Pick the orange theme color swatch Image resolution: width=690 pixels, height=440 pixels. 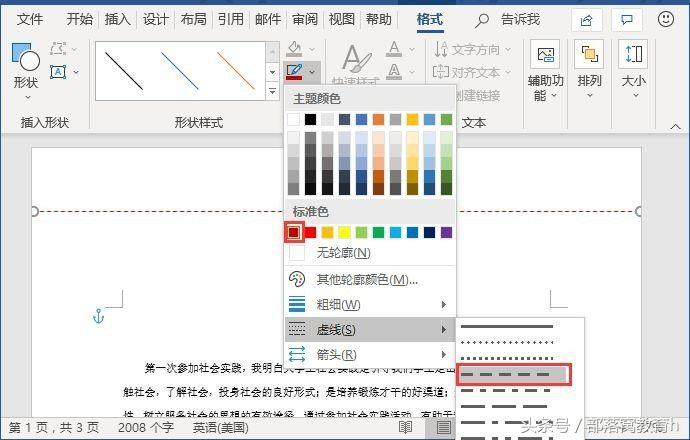[x=378, y=119]
